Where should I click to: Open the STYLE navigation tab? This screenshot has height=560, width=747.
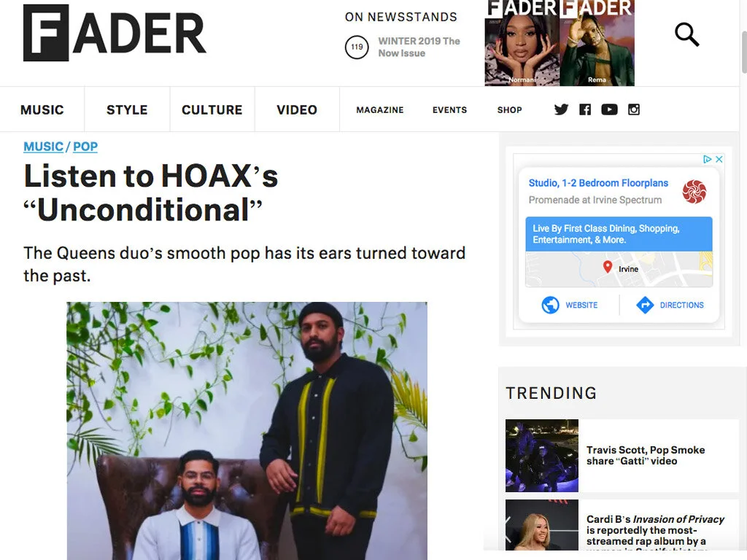point(127,109)
